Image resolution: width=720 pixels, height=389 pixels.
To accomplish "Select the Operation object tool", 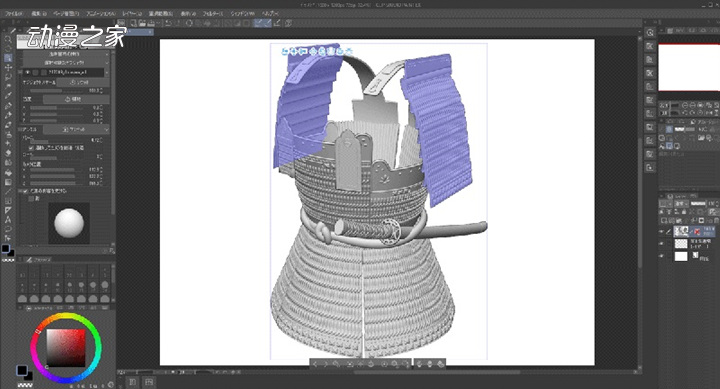I will click(x=8, y=58).
